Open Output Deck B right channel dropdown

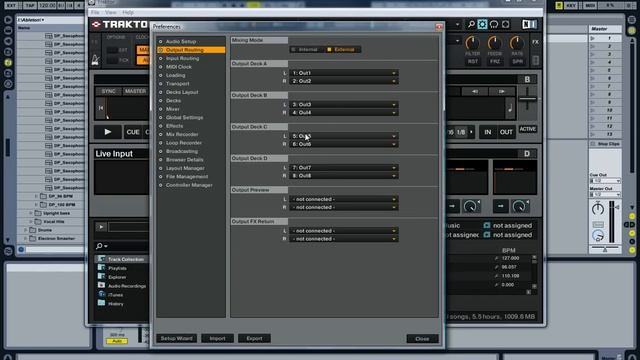344,113
